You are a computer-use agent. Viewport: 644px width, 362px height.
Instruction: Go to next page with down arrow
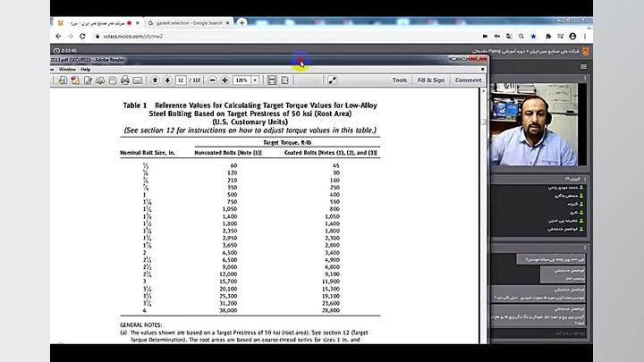tap(166, 80)
